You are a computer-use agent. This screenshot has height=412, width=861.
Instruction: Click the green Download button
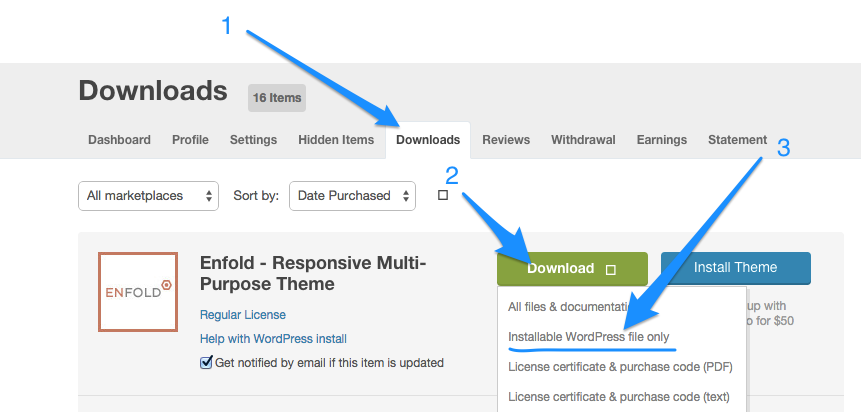(x=561, y=269)
